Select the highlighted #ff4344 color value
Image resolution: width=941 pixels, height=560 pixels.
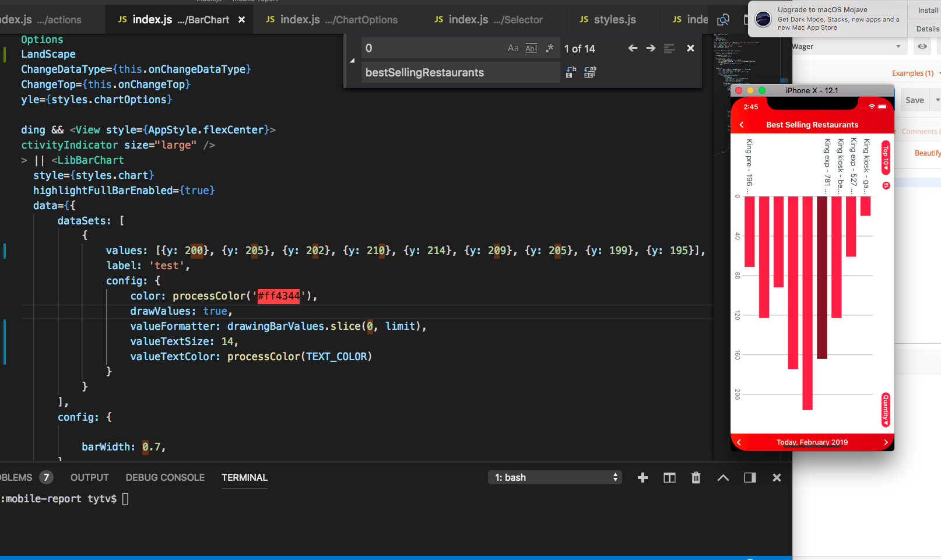(278, 296)
